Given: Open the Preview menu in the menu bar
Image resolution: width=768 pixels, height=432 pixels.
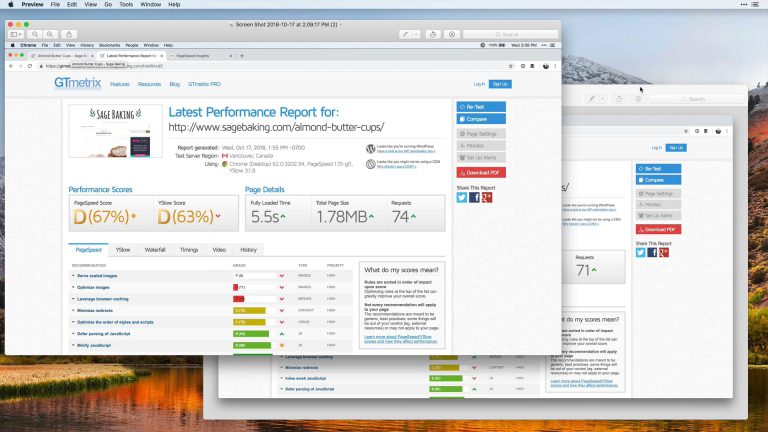Looking at the screenshot, I should pos(32,4).
